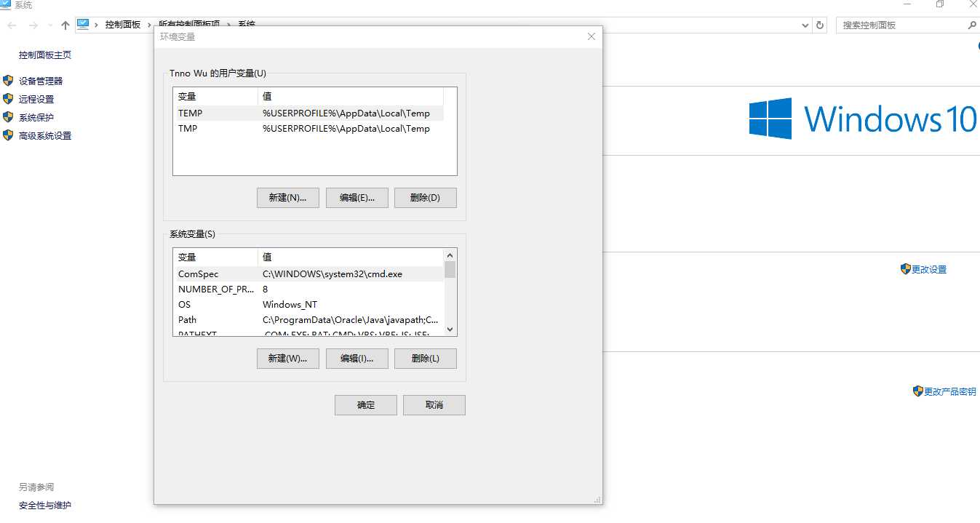Image resolution: width=980 pixels, height=523 pixels.
Task: Open 控制面板主页 link
Action: pos(45,55)
